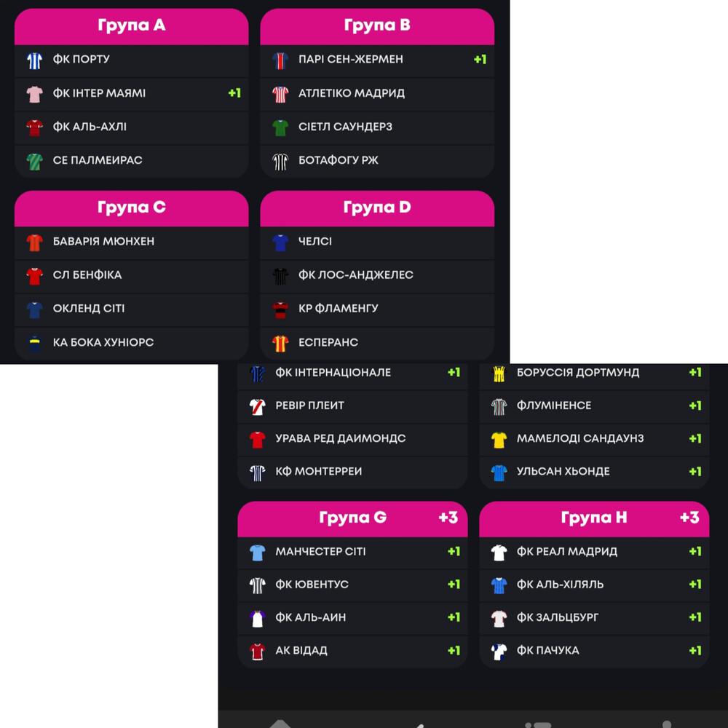Screen dimensions: 728x728
Task: Toggle the +1 pick on ФК Інтер Маямі
Action: tap(234, 93)
